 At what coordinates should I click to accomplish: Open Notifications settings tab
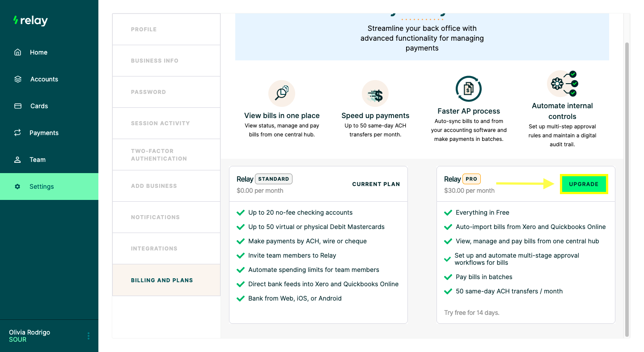click(x=166, y=217)
